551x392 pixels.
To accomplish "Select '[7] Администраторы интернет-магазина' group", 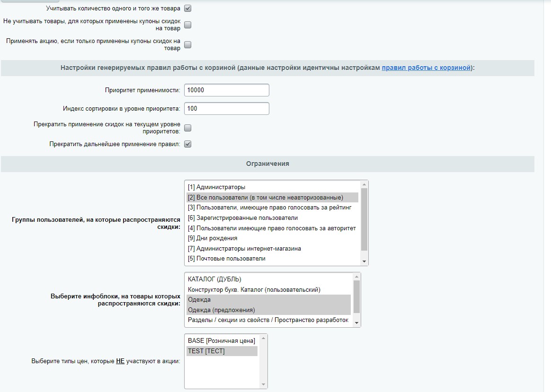I will coord(244,249).
